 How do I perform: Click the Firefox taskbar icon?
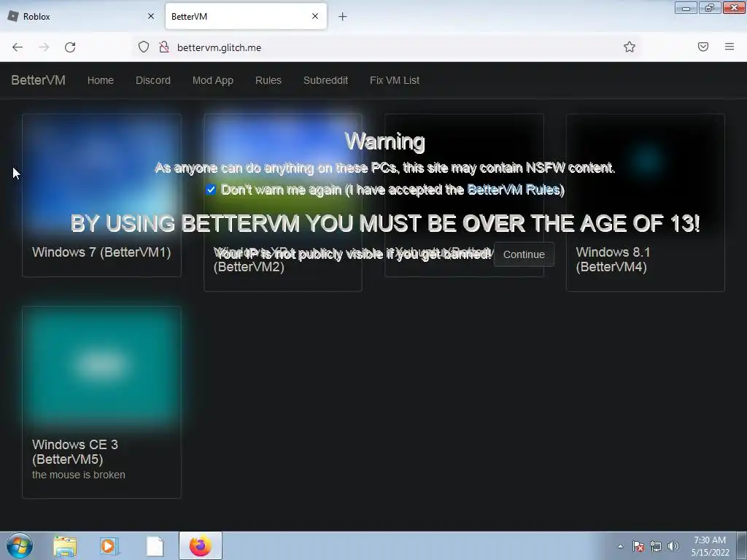coord(201,545)
